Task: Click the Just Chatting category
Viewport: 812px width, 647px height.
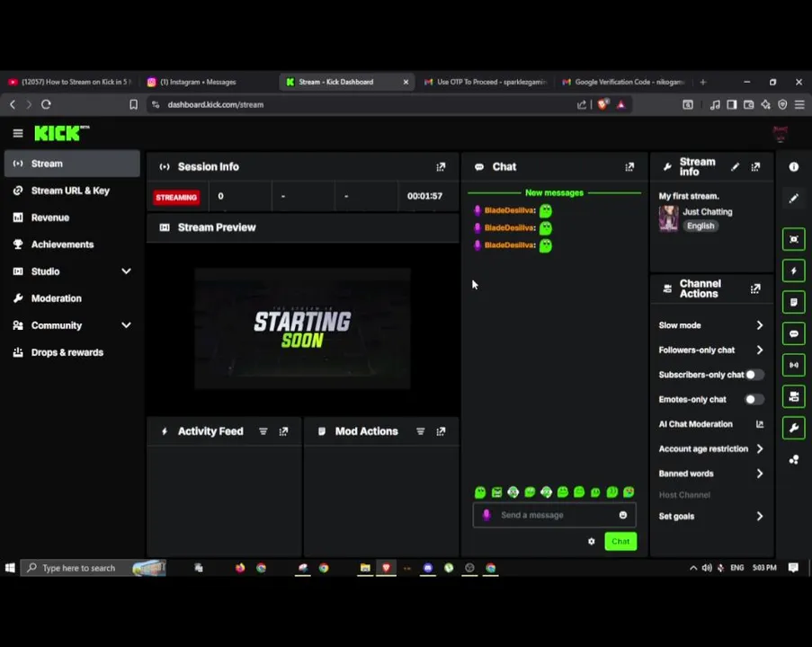Action: pos(708,212)
